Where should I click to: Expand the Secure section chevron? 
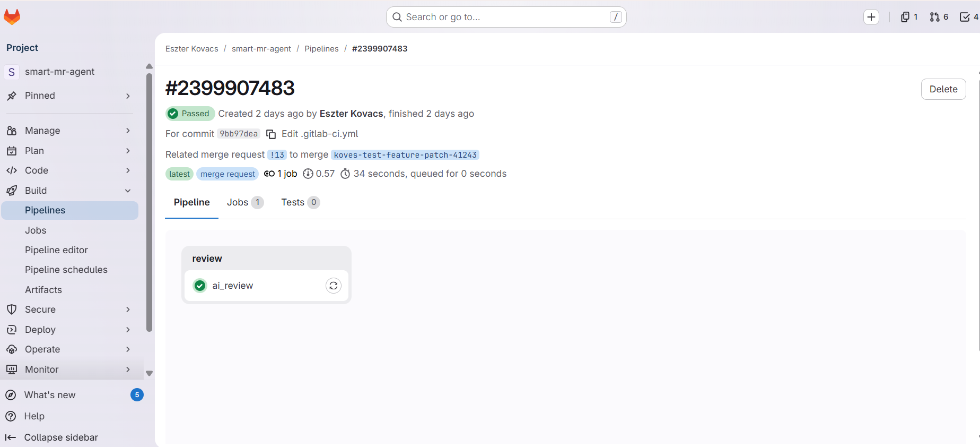coord(128,310)
